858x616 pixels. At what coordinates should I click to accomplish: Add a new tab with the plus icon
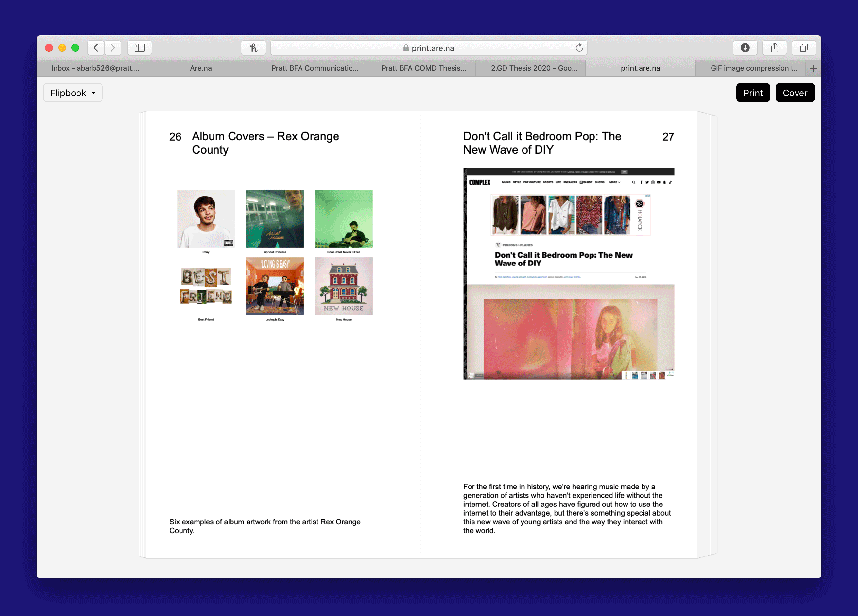click(813, 68)
